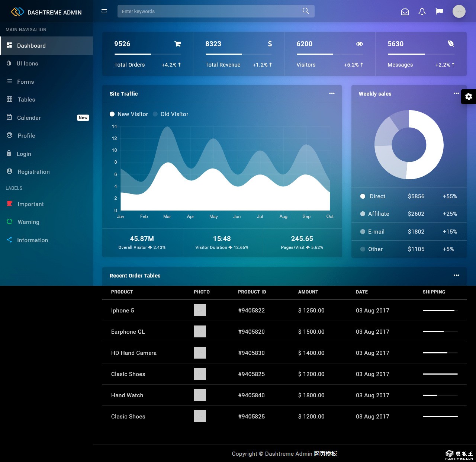Viewport: 476px width, 462px height.
Task: Click the shopping cart icon on Total Orders
Action: click(x=178, y=44)
